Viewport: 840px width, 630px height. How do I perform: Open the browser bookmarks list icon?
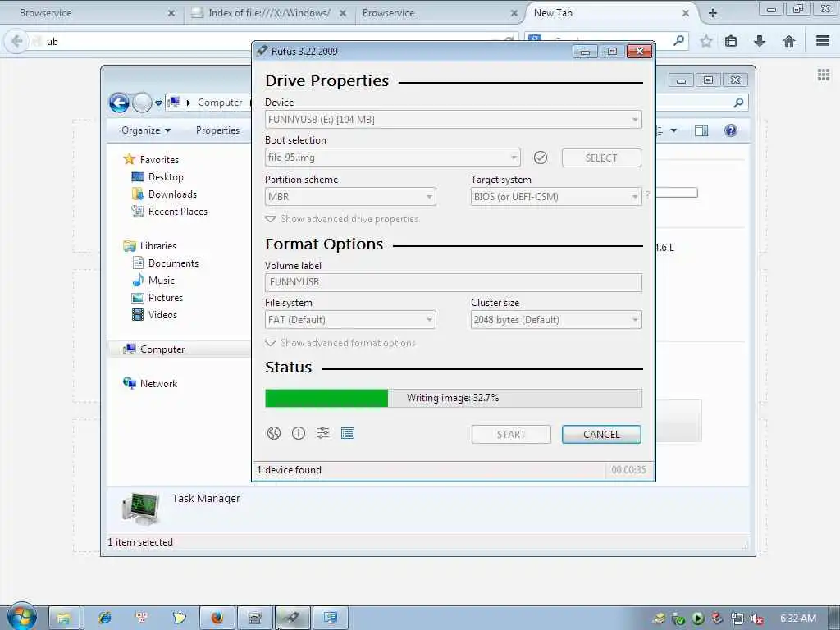(x=731, y=41)
